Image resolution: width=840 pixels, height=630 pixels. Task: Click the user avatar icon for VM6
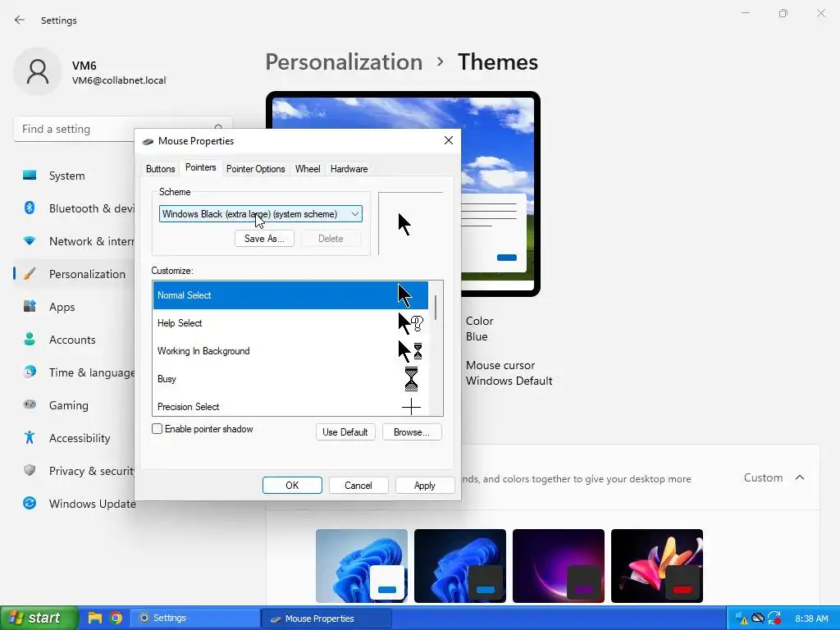click(x=38, y=71)
